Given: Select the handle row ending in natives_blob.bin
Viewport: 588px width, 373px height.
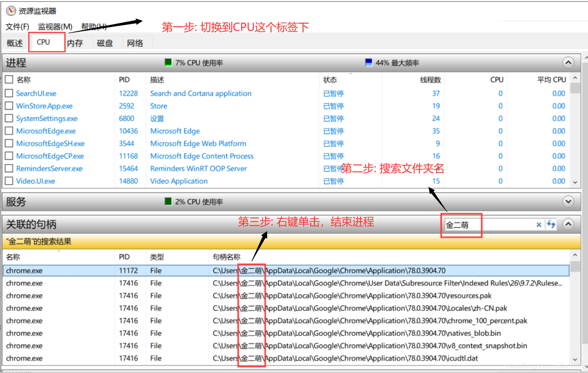Looking at the screenshot, I should pos(286,333).
